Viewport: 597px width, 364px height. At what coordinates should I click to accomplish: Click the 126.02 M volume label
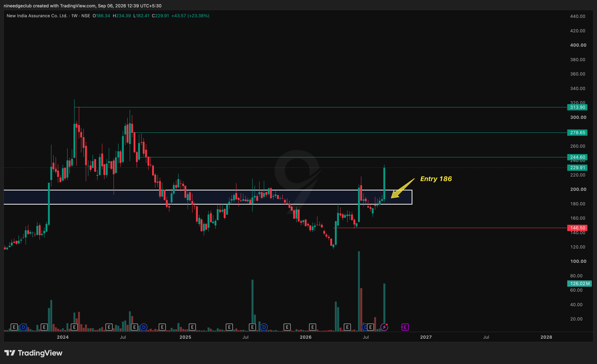pos(580,283)
